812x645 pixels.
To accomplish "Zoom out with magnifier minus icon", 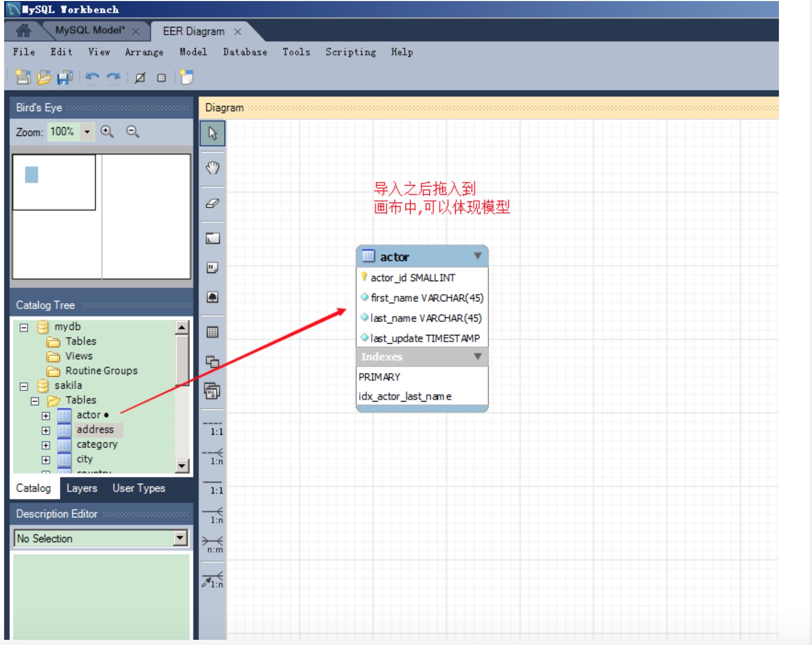I will pos(133,132).
